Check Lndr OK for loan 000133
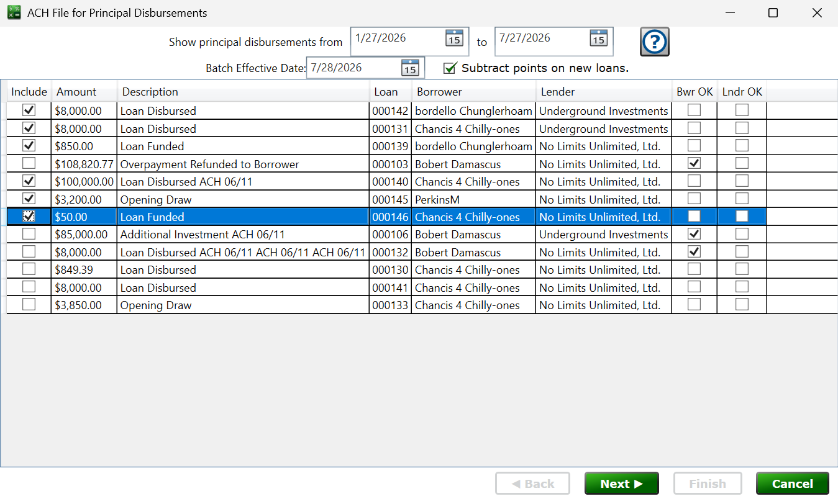Viewport: 838px width, 504px height. coord(742,305)
